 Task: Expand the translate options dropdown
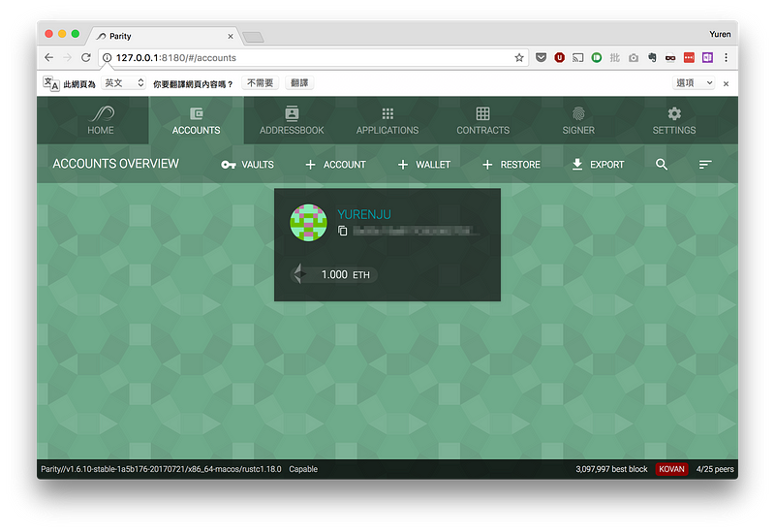[x=695, y=83]
